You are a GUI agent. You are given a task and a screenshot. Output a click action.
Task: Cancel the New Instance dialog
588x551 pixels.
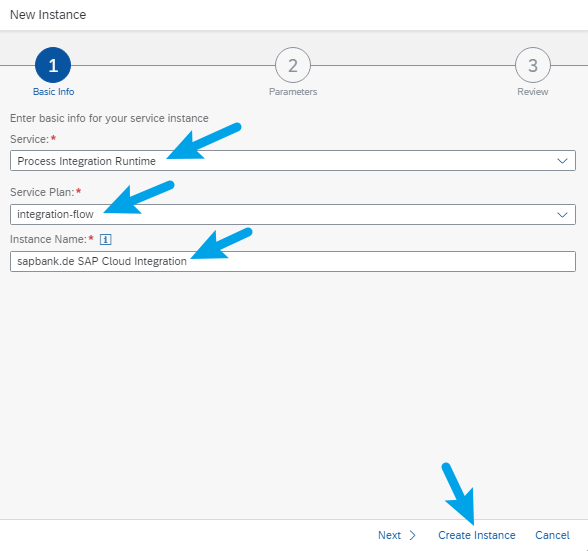click(x=552, y=535)
